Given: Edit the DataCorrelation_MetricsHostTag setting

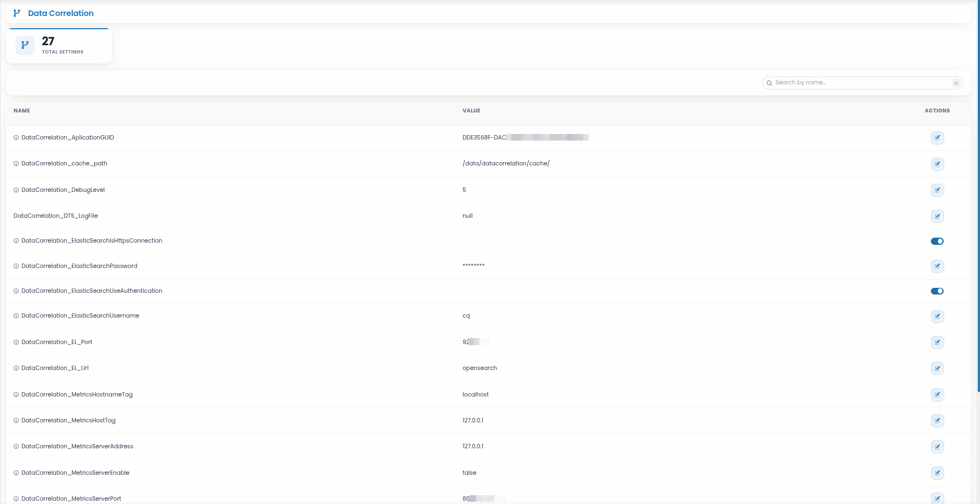Looking at the screenshot, I should (x=937, y=421).
